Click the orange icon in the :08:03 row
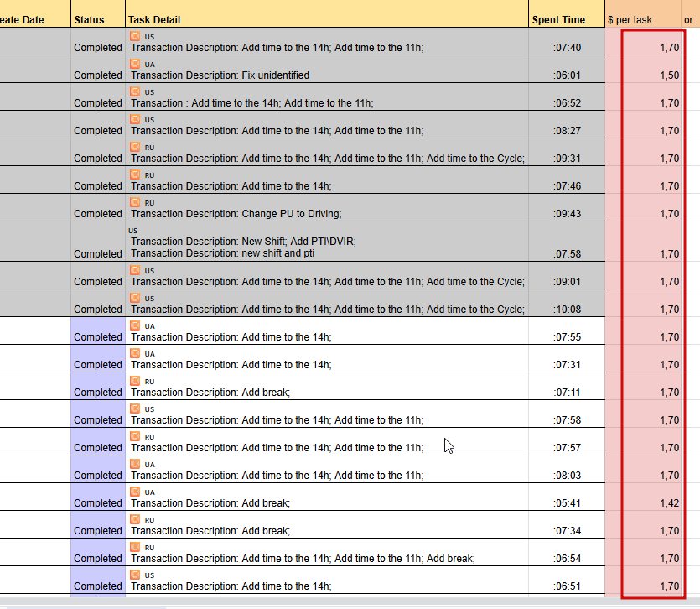The height and width of the screenshot is (609, 700). [x=135, y=464]
